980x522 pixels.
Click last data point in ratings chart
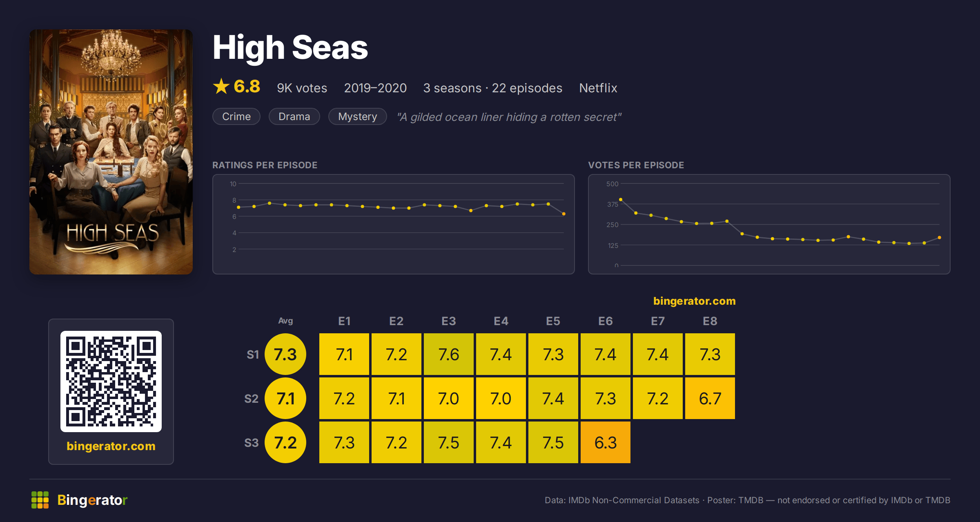564,214
